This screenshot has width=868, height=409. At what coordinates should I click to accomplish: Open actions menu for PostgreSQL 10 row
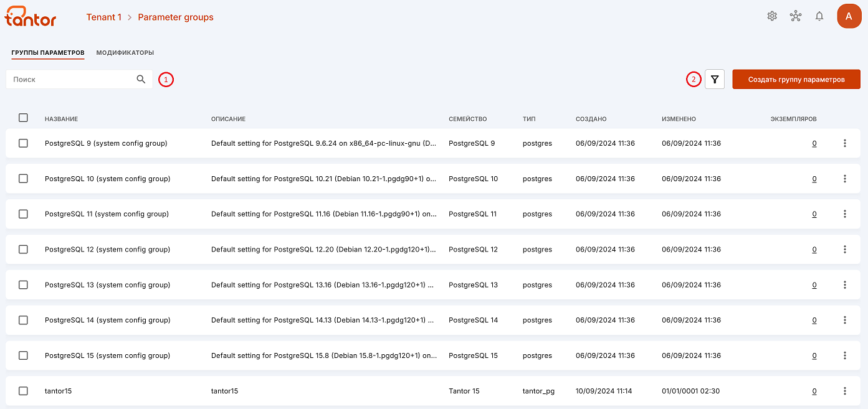pyautogui.click(x=845, y=179)
